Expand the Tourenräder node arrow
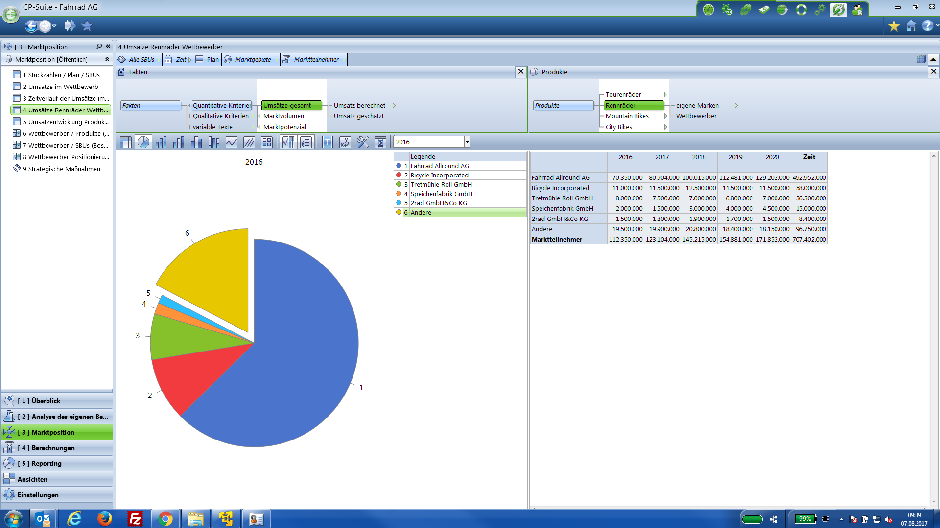Viewport: 940px width, 528px height. point(665,95)
